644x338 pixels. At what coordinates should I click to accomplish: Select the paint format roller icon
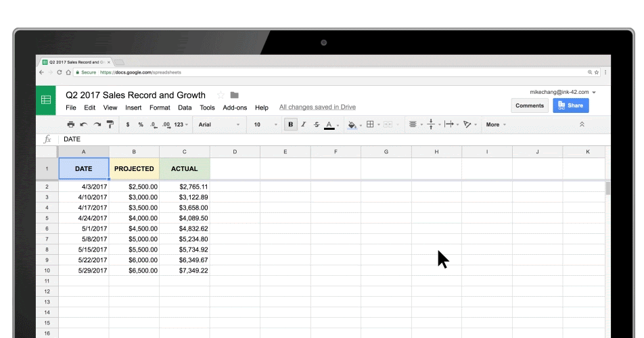(x=110, y=124)
